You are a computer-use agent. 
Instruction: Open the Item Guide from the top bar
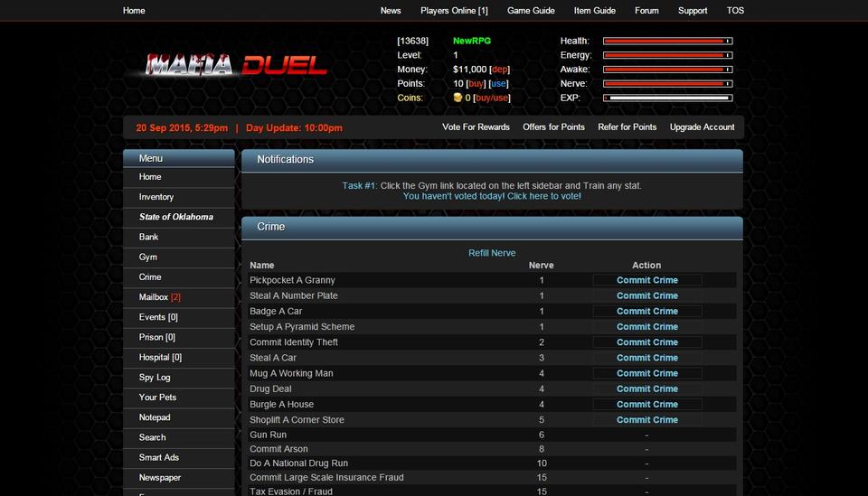point(594,11)
